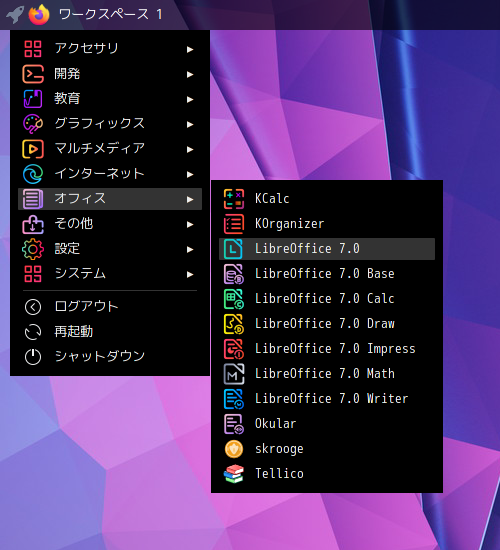Viewport: 500px width, 550px height.
Task: Open the 設定 menu category
Action: [110, 249]
